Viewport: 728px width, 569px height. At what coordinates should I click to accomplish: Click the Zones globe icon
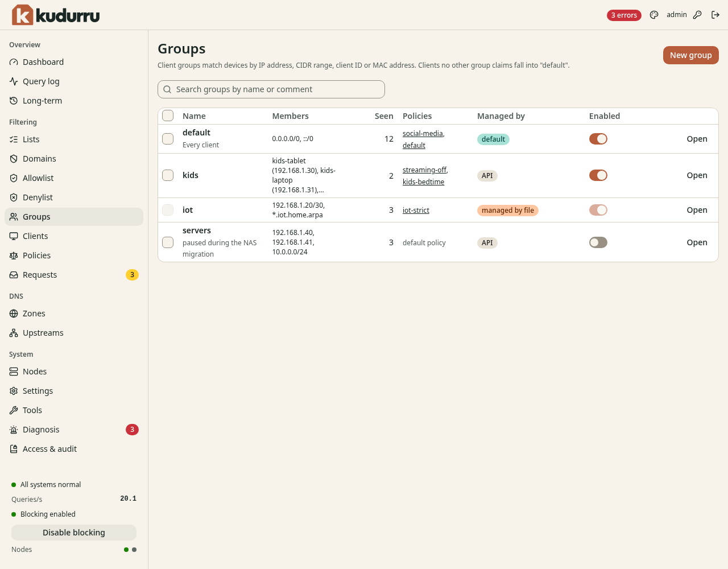pos(14,314)
